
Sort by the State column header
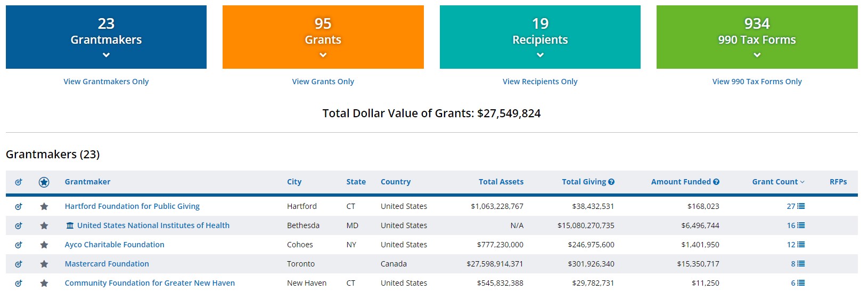coord(356,182)
